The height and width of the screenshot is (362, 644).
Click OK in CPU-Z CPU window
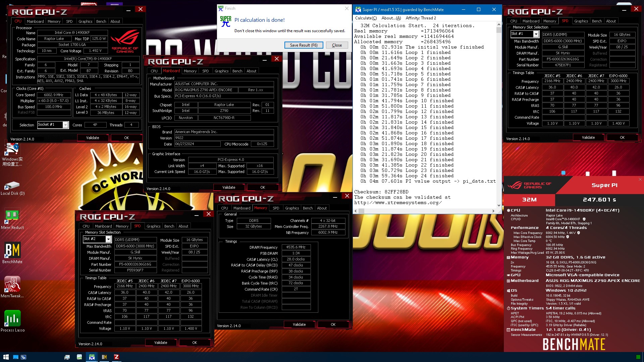point(126,138)
